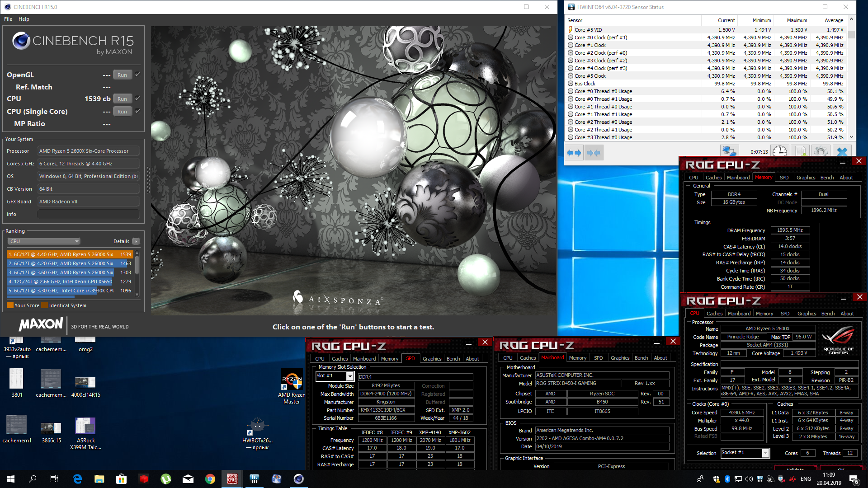The width and height of the screenshot is (868, 488).
Task: Open HWiNFO sensor settings gear icon
Action: (821, 152)
